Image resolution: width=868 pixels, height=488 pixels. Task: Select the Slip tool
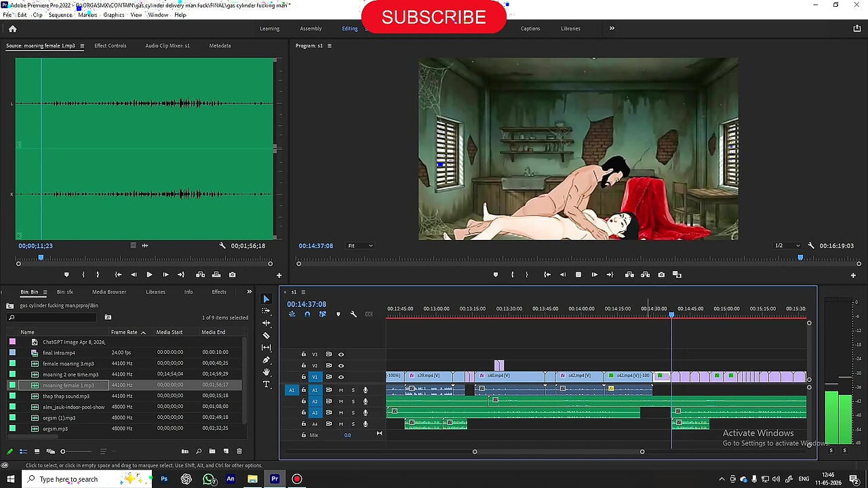click(266, 348)
